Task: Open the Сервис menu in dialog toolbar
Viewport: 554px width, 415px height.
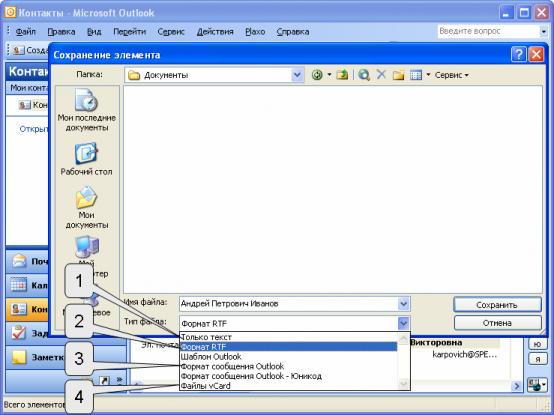Action: click(452, 75)
